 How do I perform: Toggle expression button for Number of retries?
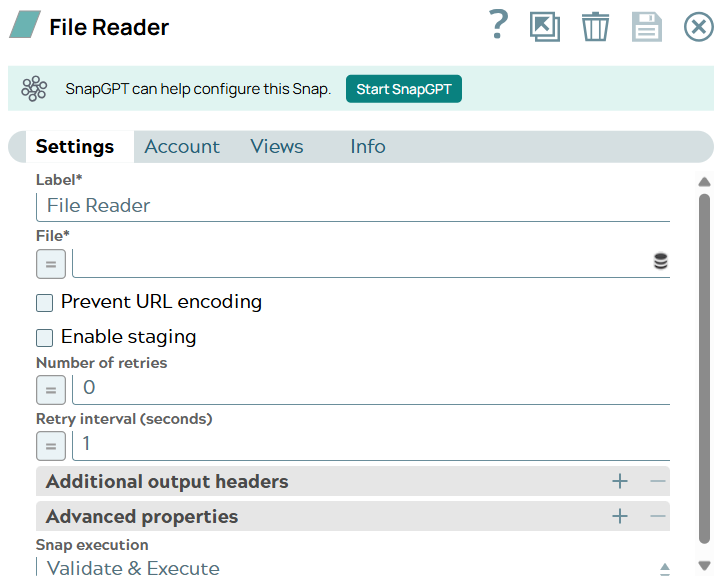tap(51, 390)
